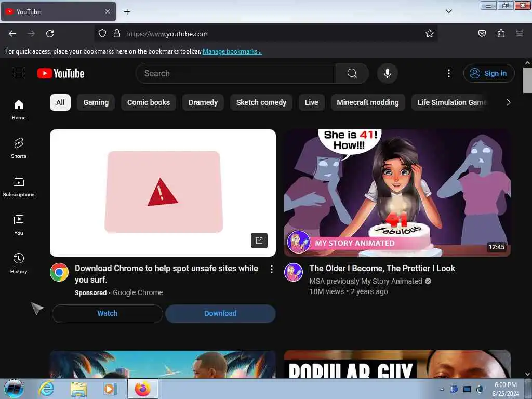Viewport: 532px width, 399px height.
Task: Click the browser address bar URL
Action: (167, 34)
